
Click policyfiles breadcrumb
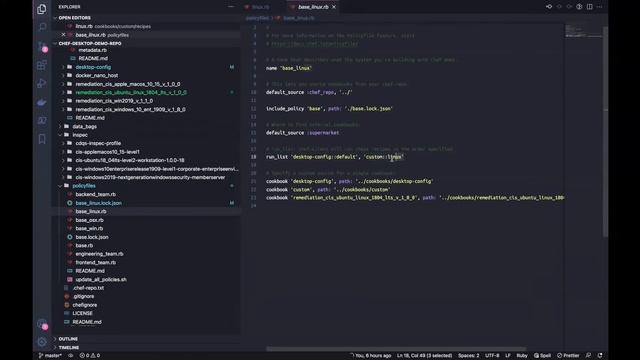pos(257,18)
